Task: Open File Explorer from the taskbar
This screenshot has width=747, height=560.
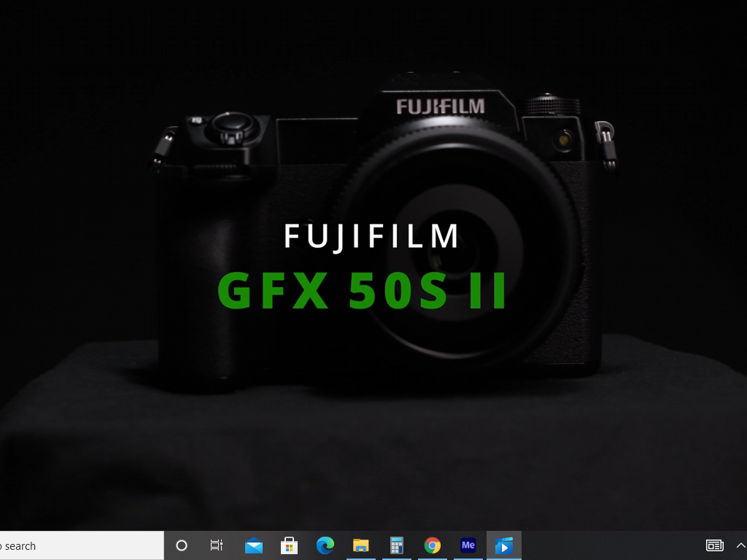Action: pos(360,545)
